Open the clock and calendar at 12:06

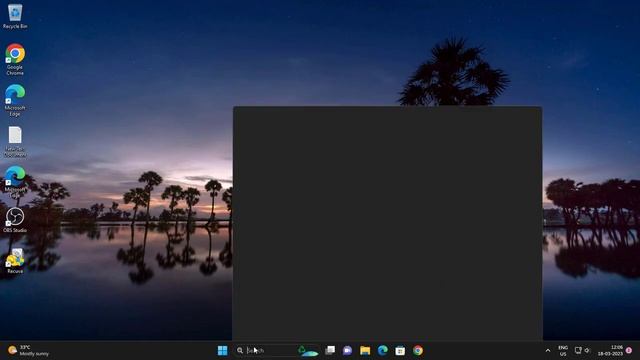point(611,350)
